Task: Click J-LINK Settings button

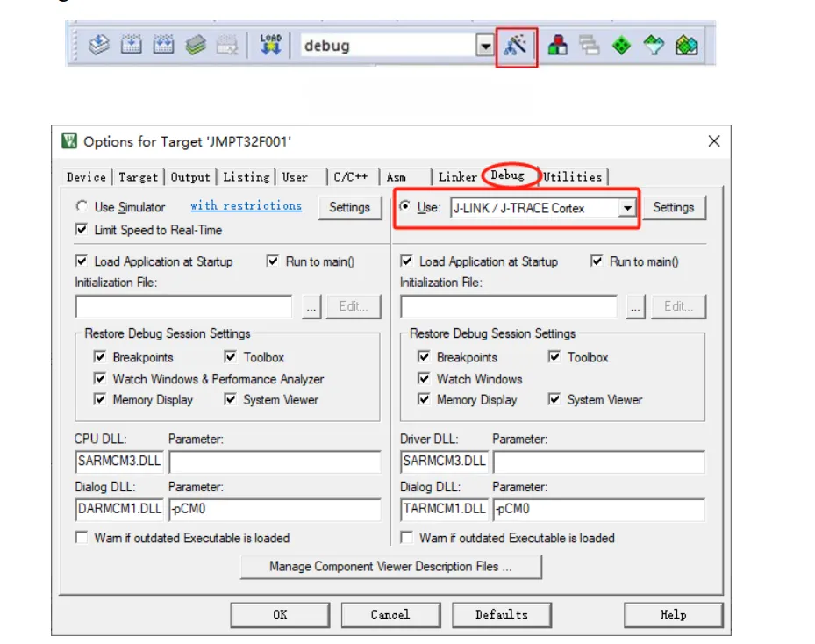Action: (674, 207)
